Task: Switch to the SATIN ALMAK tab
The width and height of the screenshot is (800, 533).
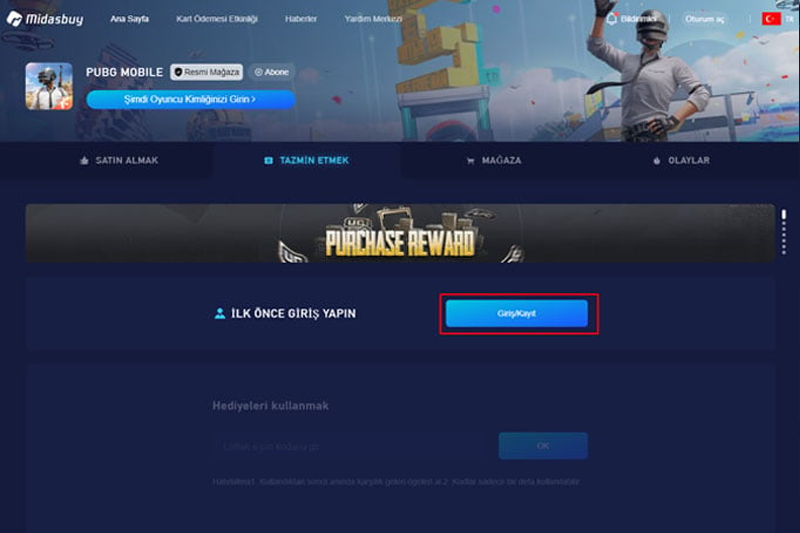Action: (x=119, y=160)
